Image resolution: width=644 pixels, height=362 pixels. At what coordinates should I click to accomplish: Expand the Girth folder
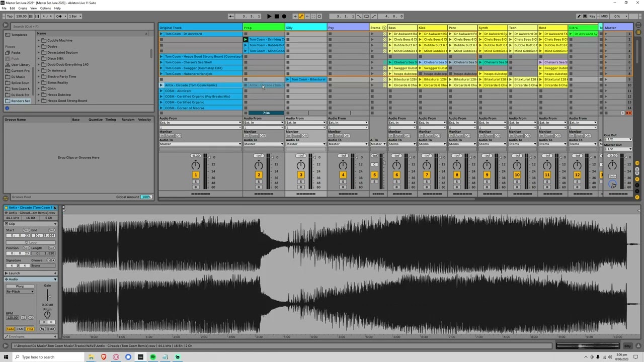(38, 88)
